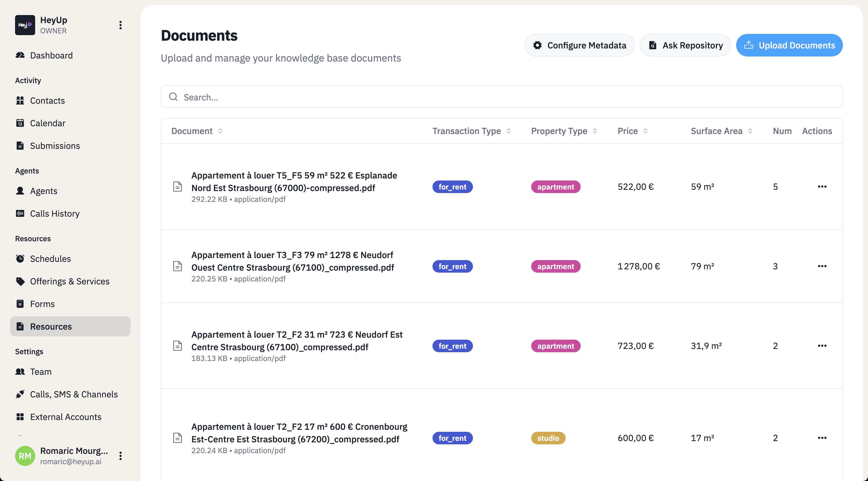Viewport: 868px width, 481px height.
Task: Select the Team icon under Settings
Action: click(20, 372)
